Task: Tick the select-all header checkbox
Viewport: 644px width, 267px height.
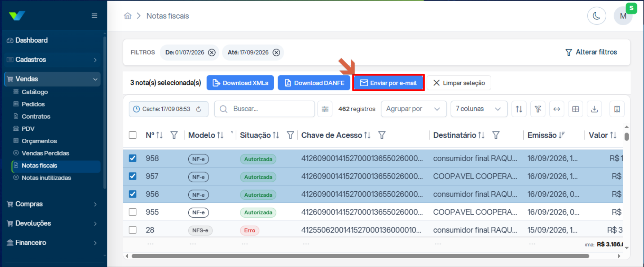Action: [133, 135]
